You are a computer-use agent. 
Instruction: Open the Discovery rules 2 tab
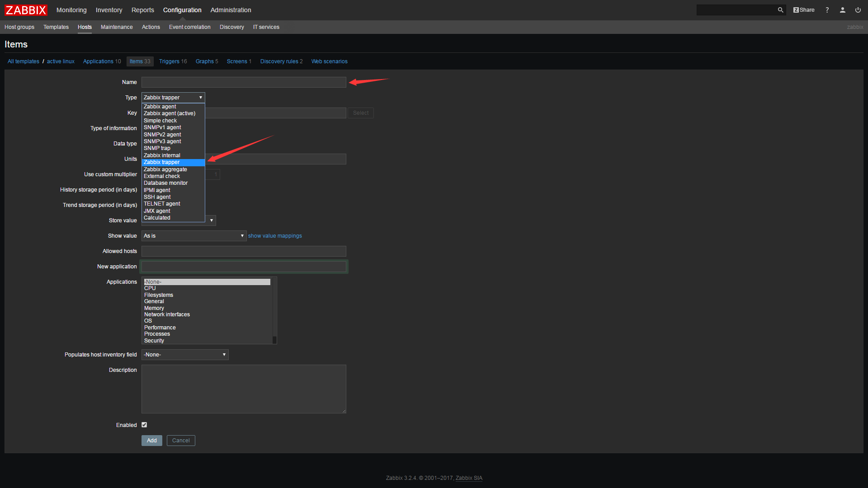[282, 61]
